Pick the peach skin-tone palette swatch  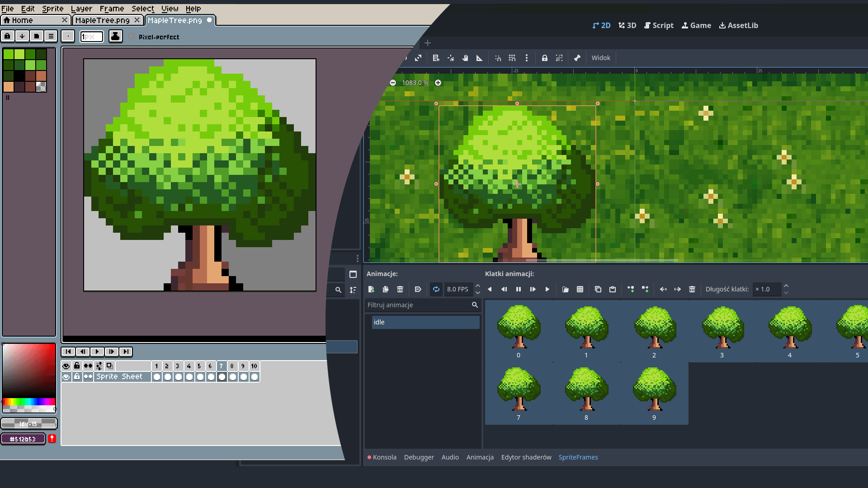9,86
